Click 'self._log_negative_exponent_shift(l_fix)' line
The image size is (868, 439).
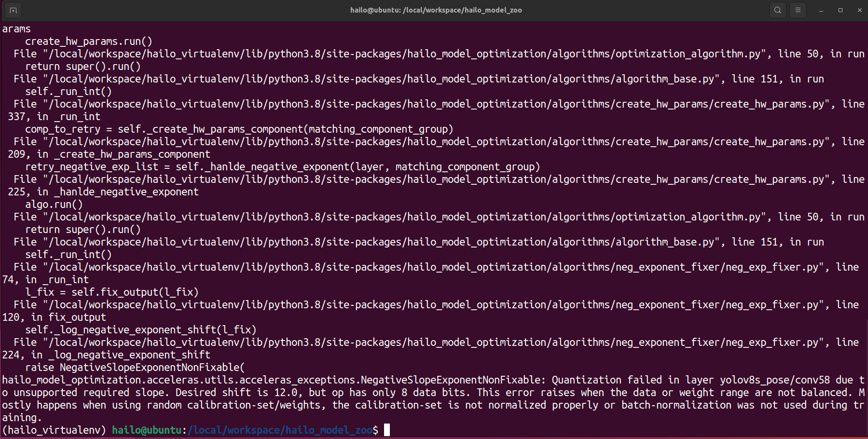click(x=140, y=330)
